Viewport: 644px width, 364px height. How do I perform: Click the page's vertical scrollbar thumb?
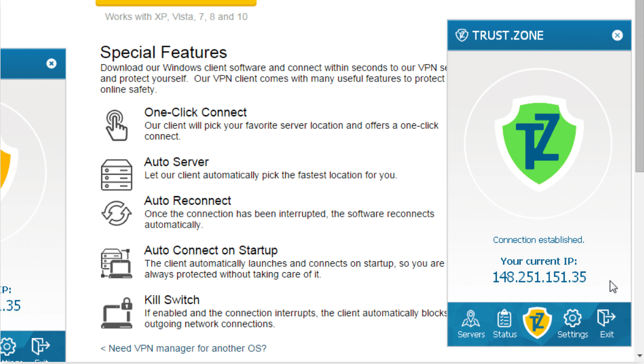(640, 86)
